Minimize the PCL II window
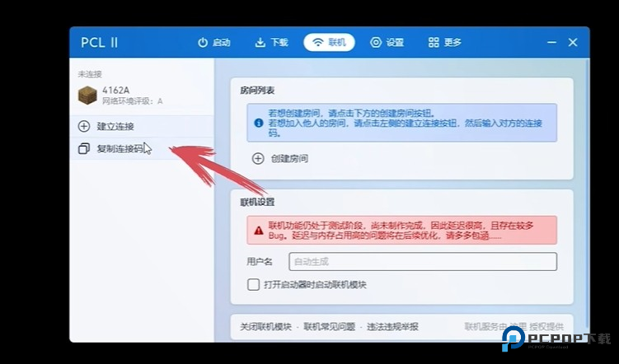This screenshot has height=364, width=619. (552, 43)
